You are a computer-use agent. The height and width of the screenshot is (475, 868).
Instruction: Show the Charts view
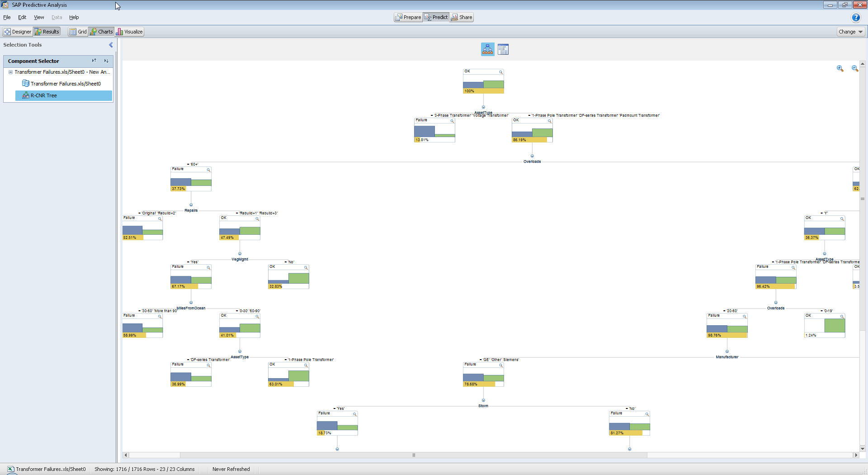101,32
